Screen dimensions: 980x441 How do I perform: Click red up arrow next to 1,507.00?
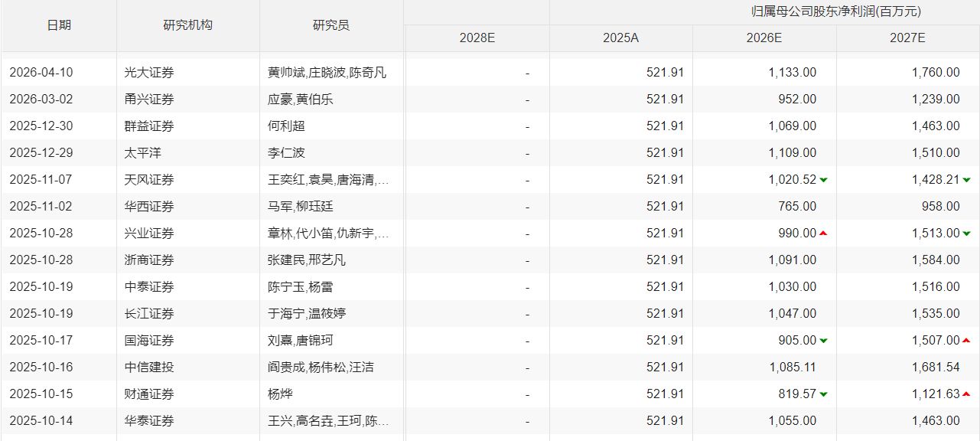(x=965, y=340)
